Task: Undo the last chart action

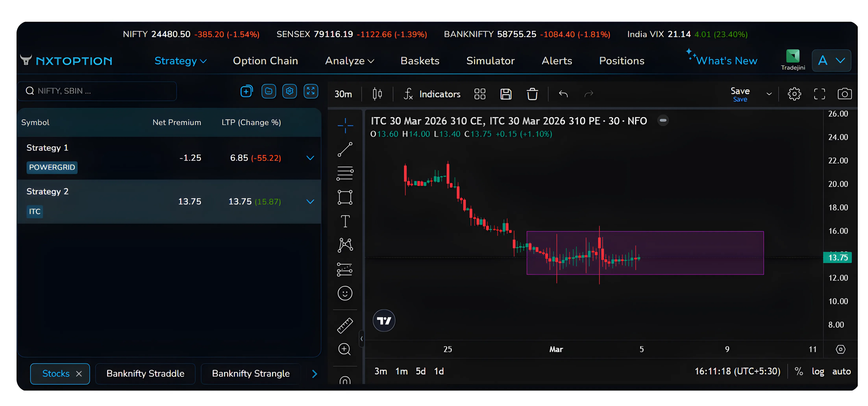Action: [563, 94]
